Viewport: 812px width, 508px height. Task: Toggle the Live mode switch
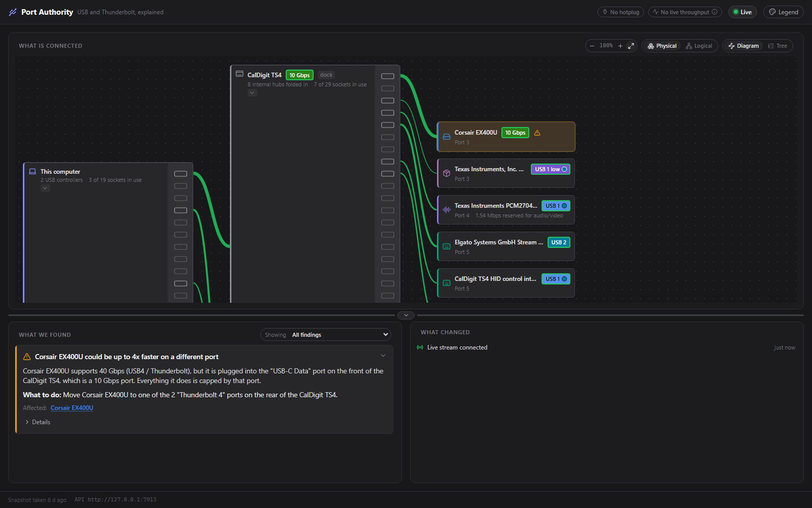click(742, 12)
